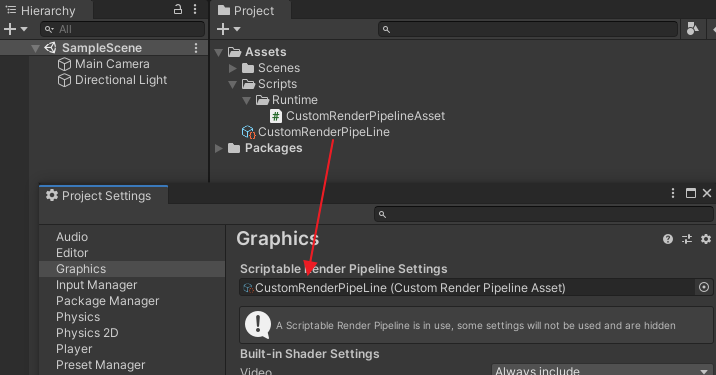Image resolution: width=716 pixels, height=375 pixels.
Task: Open the Editor settings category
Action: 72,253
